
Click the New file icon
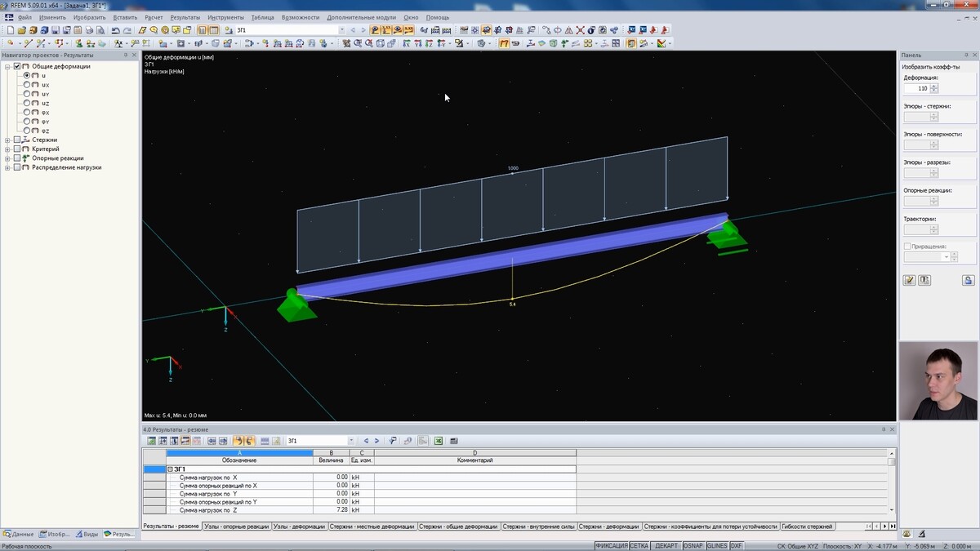[11, 30]
